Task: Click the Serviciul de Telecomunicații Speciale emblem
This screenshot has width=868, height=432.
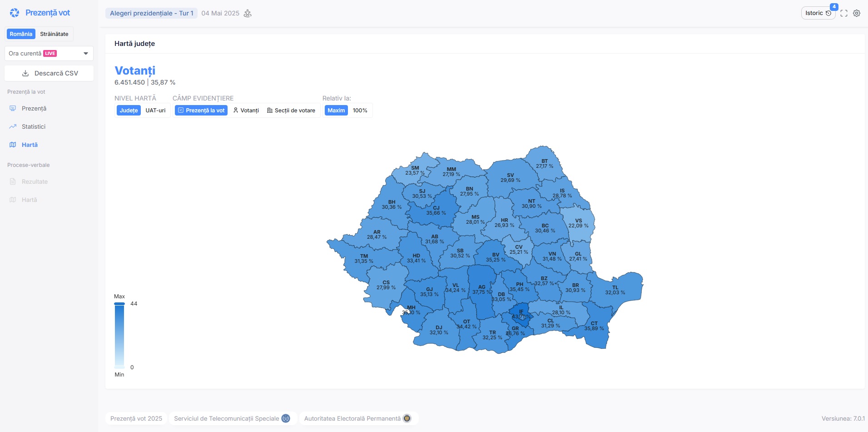Action: [286, 418]
